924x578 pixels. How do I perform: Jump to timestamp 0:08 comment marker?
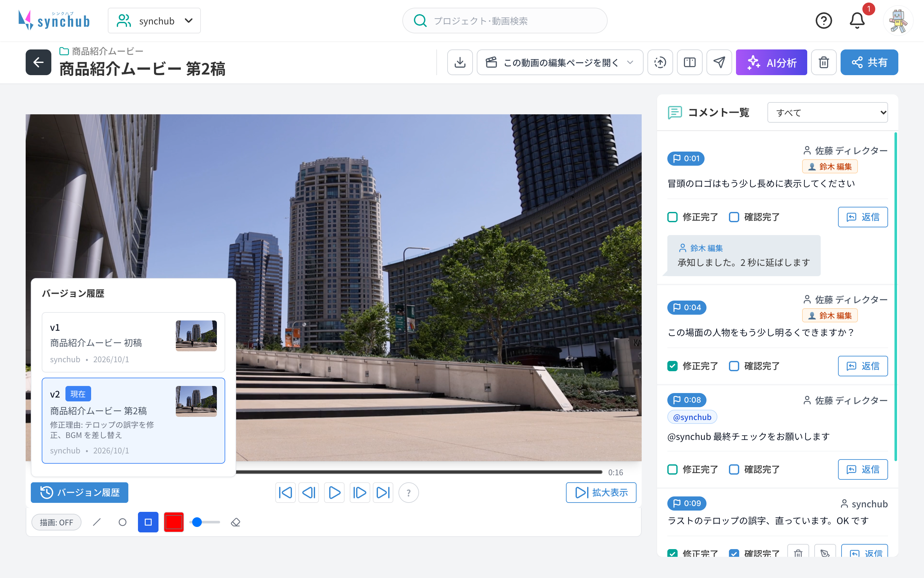click(687, 400)
